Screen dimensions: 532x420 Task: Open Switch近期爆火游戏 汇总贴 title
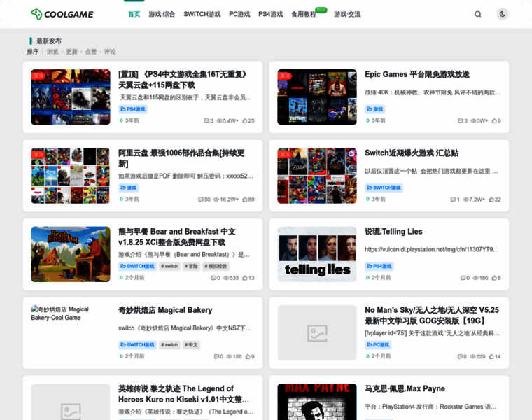412,153
